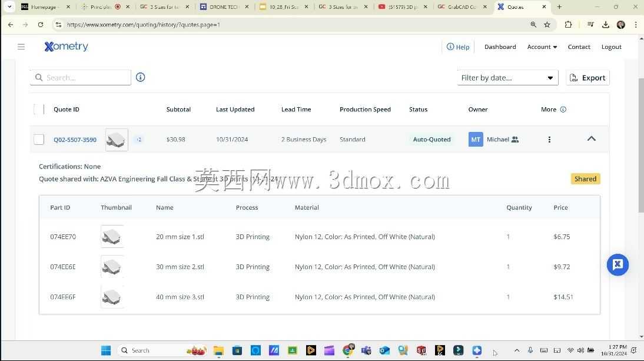The height and width of the screenshot is (361, 644).
Task: Open volume control in system tray
Action: click(580, 350)
